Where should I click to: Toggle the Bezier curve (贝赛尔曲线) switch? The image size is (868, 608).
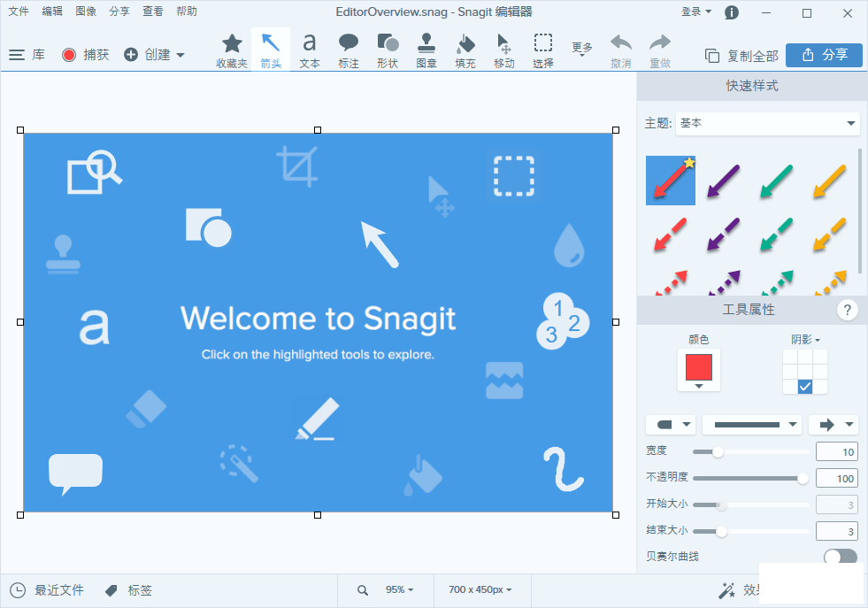[841, 557]
